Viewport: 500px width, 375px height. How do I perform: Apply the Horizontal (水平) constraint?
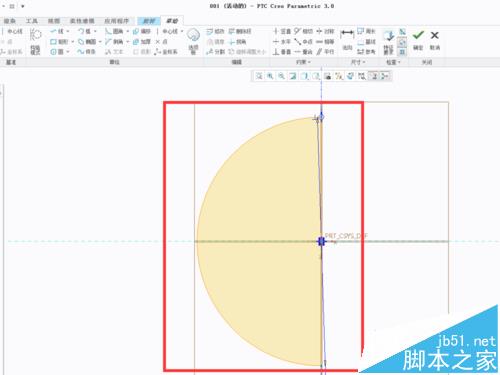(282, 42)
